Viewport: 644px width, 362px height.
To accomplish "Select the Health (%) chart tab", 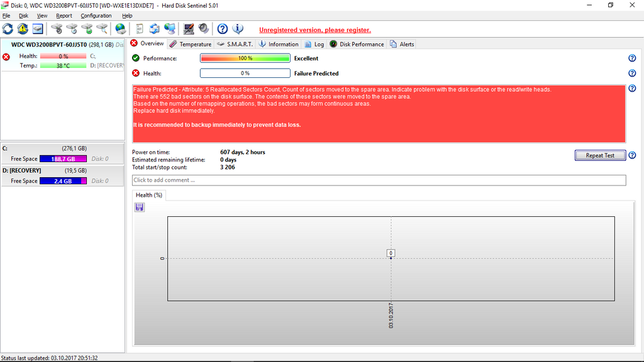I will point(148,195).
